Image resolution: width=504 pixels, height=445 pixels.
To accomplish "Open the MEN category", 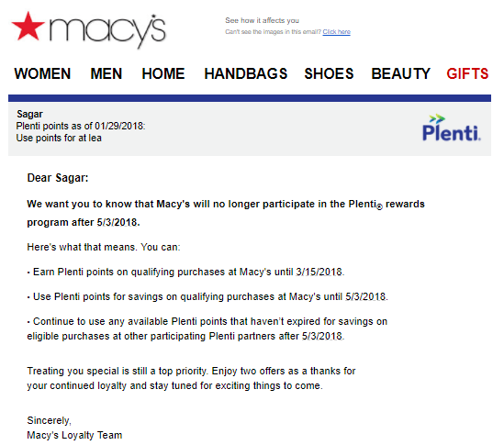I will pyautogui.click(x=106, y=73).
